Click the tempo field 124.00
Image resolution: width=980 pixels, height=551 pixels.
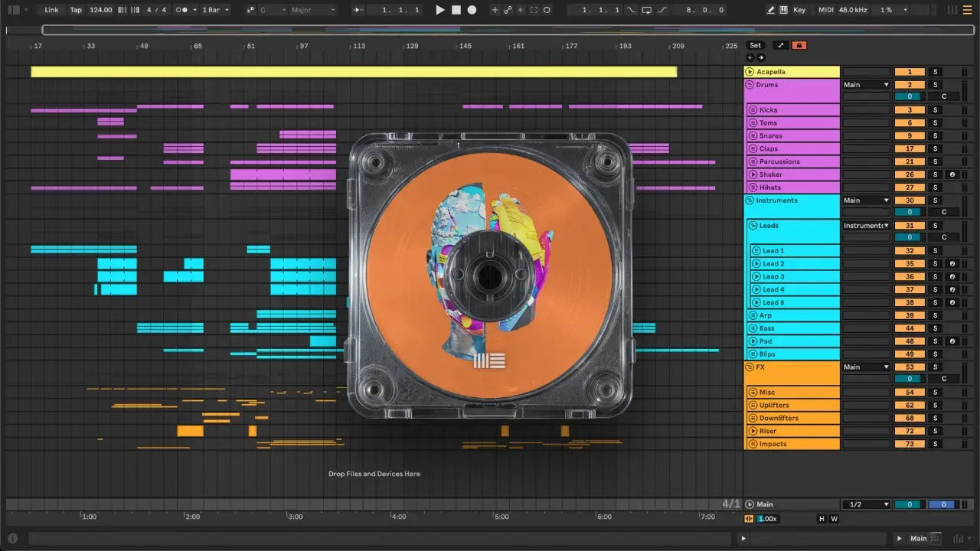[x=100, y=10]
